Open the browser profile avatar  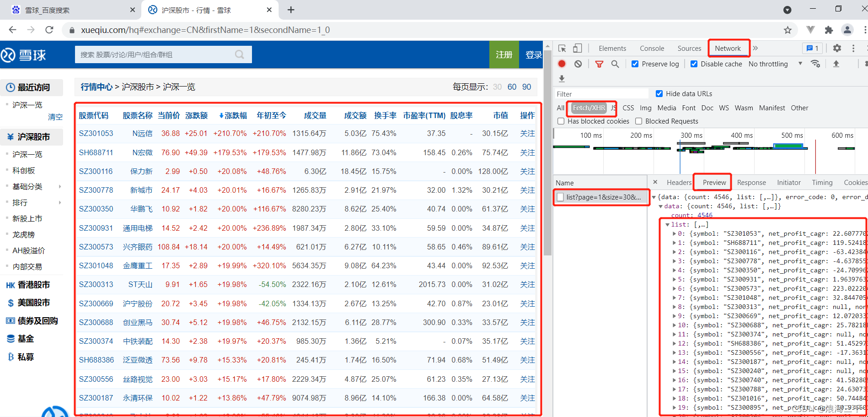[847, 30]
